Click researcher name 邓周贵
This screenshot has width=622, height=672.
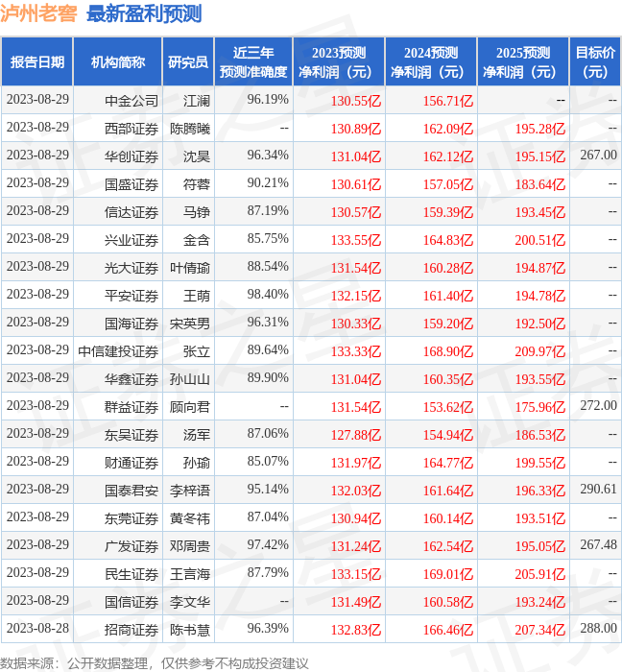pyautogui.click(x=190, y=546)
